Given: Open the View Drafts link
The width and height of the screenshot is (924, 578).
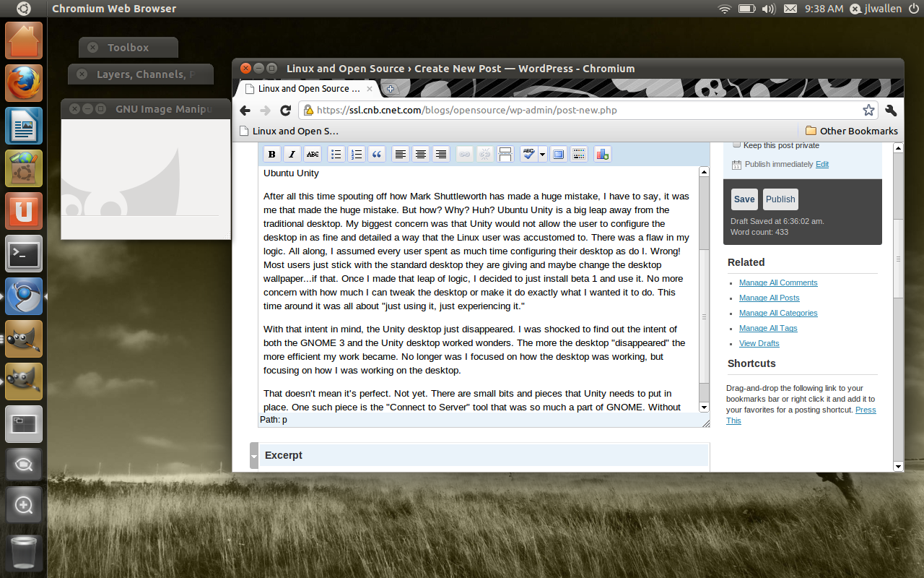Looking at the screenshot, I should [x=759, y=343].
